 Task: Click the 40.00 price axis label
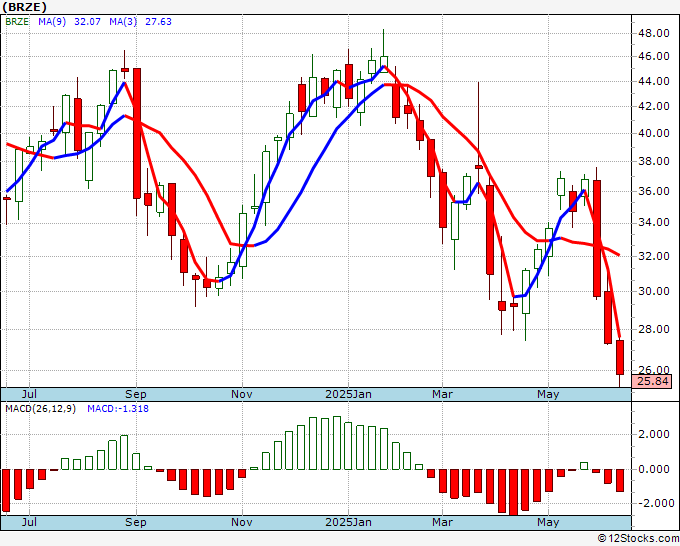coord(654,133)
